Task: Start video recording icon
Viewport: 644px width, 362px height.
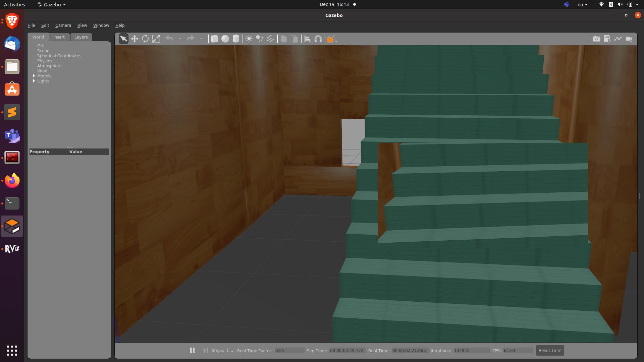Action: tap(629, 39)
